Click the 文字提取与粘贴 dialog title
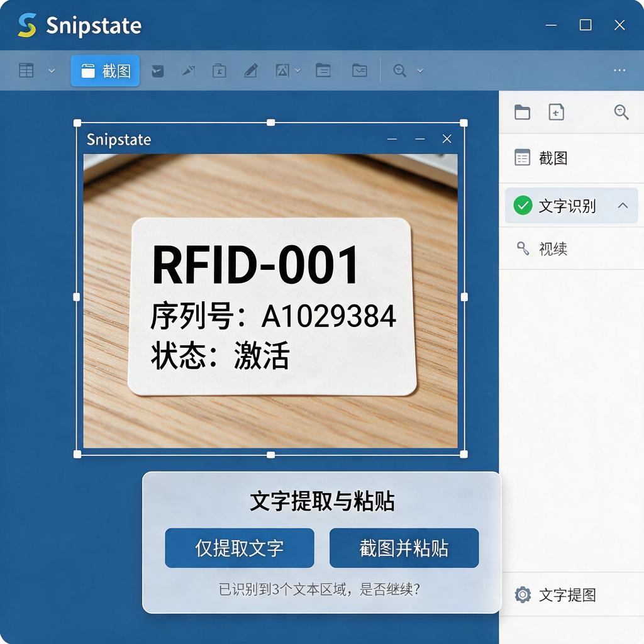The width and height of the screenshot is (644, 644). coord(322,501)
